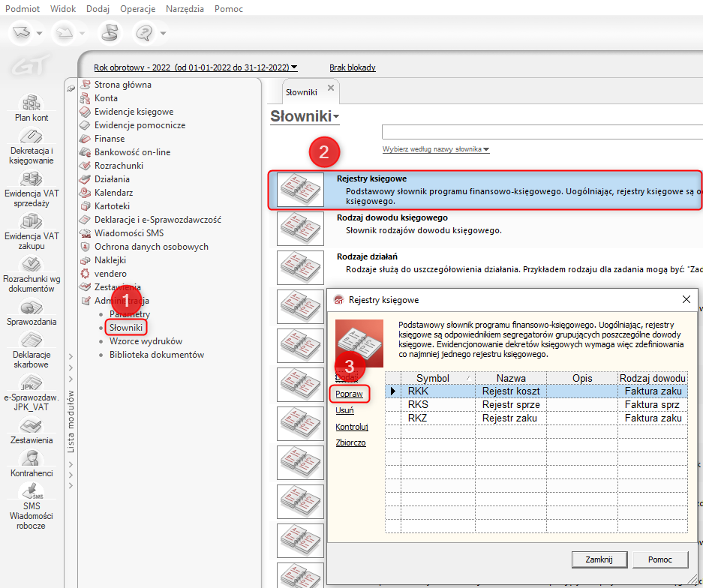
Task: Open Dekretacja i księgowanie module icon
Action: point(32,136)
